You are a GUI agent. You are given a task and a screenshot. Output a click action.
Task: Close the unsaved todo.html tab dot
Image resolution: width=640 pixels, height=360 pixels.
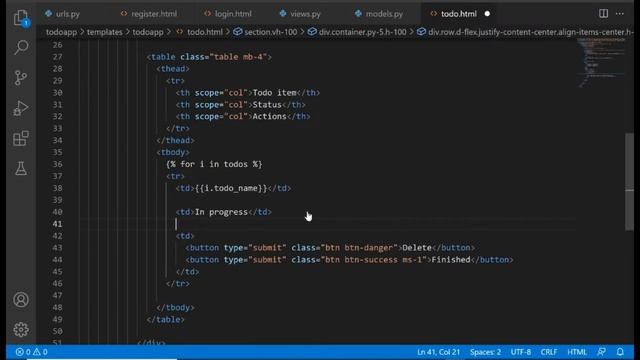pos(487,14)
